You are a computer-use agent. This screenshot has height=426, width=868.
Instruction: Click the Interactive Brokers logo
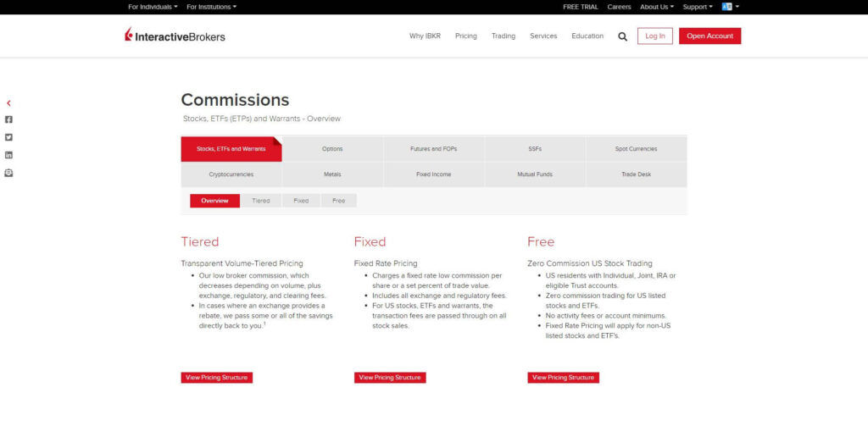pyautogui.click(x=175, y=36)
